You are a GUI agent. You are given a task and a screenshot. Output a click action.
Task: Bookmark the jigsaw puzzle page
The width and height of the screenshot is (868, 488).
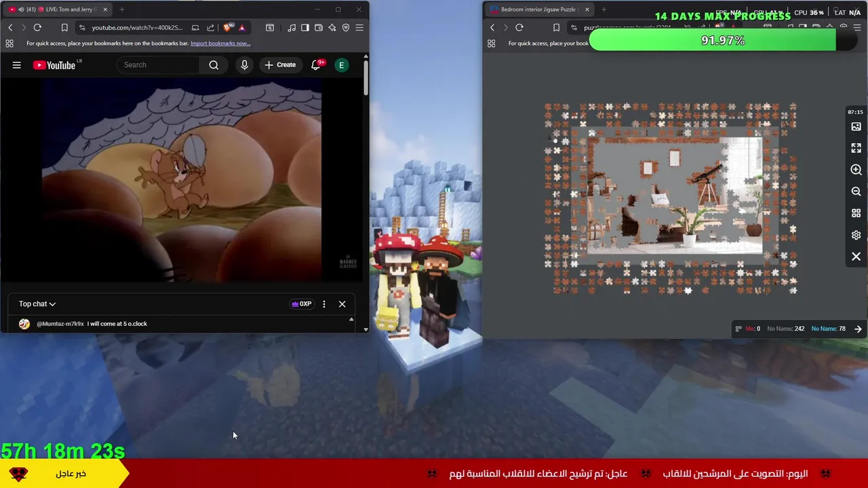coord(556,28)
